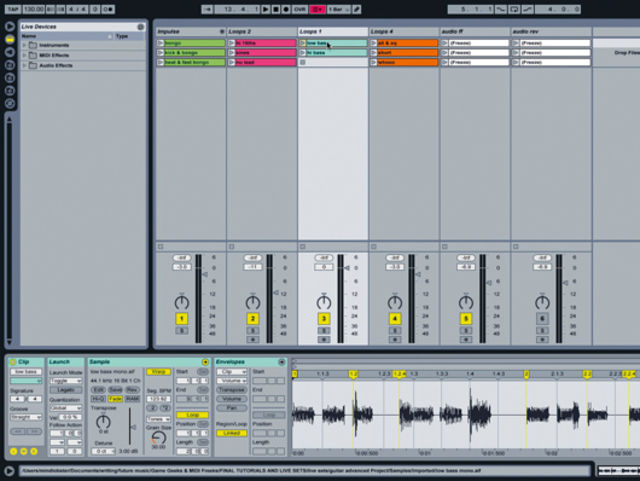Open File Browser 1 icon
640x481 pixels.
click(10, 65)
